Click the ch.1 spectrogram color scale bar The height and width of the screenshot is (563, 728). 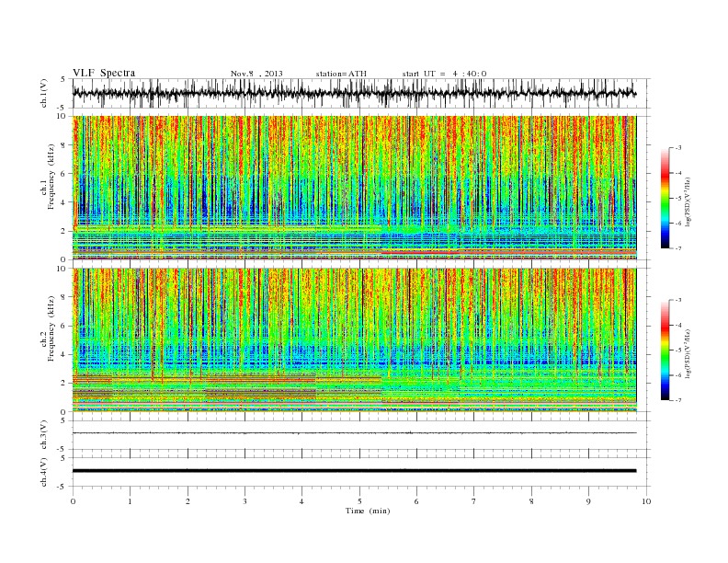point(665,198)
